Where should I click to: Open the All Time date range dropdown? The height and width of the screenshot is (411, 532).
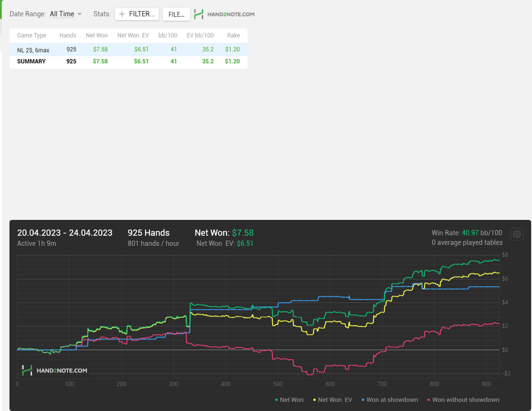(66, 14)
